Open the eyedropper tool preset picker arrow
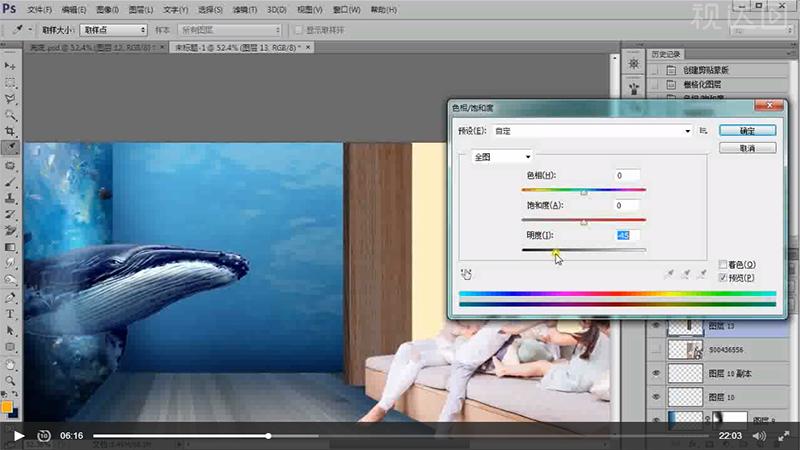 click(30, 30)
